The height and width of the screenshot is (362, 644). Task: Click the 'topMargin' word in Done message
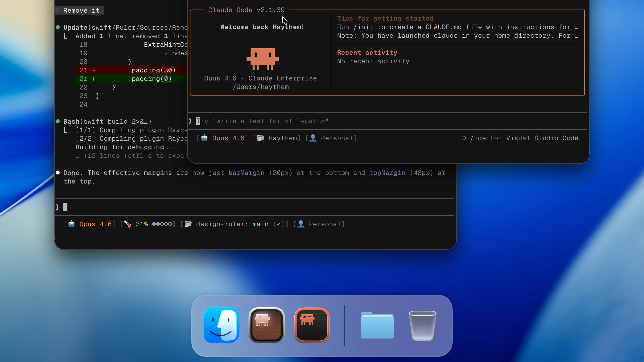(x=387, y=173)
